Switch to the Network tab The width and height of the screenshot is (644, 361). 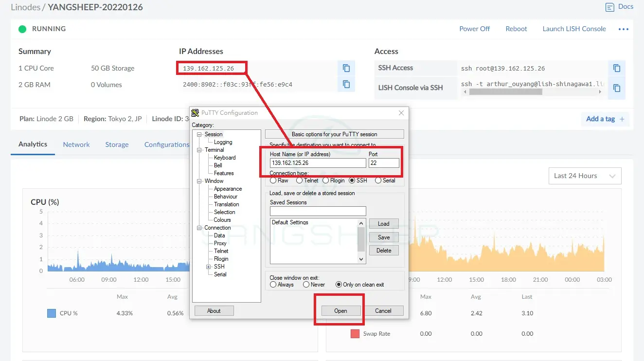pyautogui.click(x=76, y=144)
